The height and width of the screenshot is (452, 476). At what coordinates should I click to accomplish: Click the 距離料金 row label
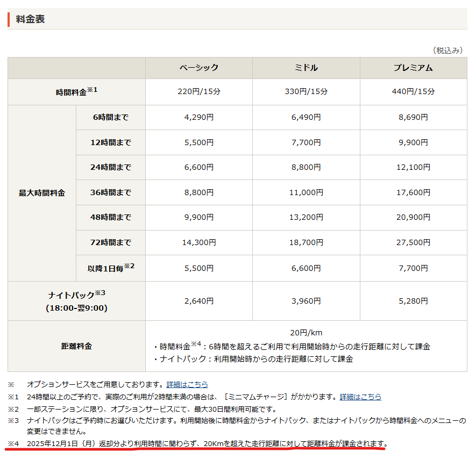tap(76, 346)
